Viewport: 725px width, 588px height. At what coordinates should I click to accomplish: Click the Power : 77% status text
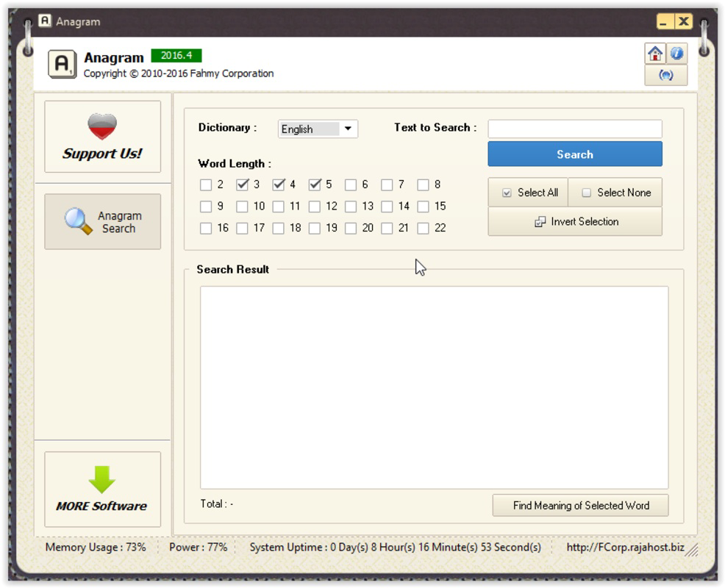click(x=198, y=548)
